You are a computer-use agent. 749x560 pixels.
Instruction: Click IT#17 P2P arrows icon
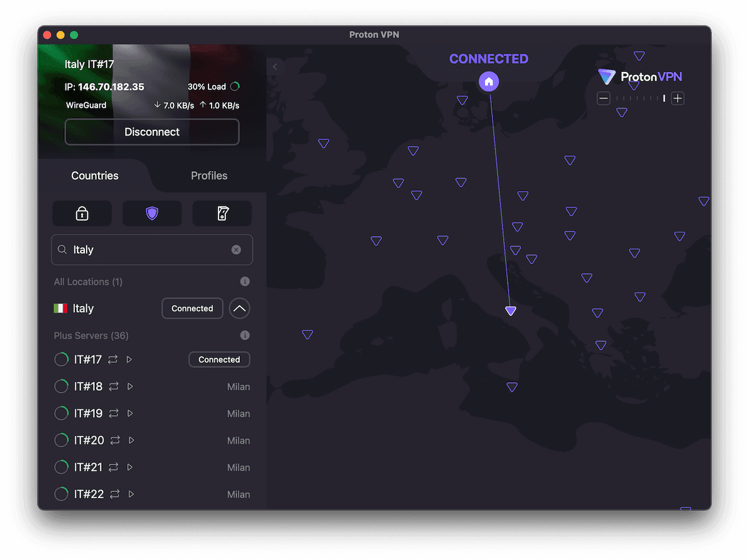(x=112, y=360)
